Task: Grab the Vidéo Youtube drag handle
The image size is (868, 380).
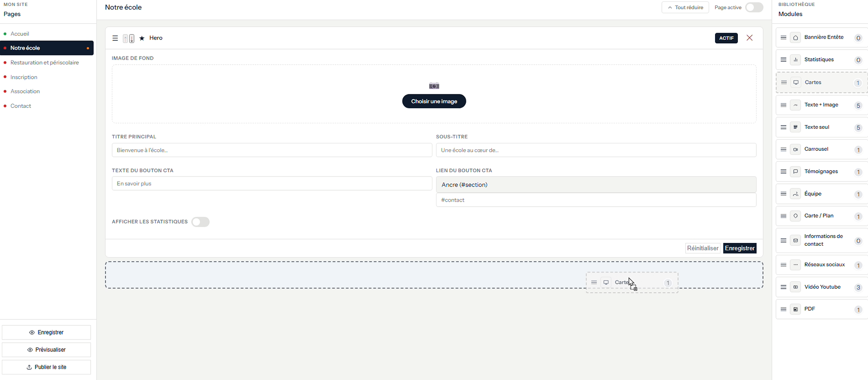Action: tap(783, 287)
